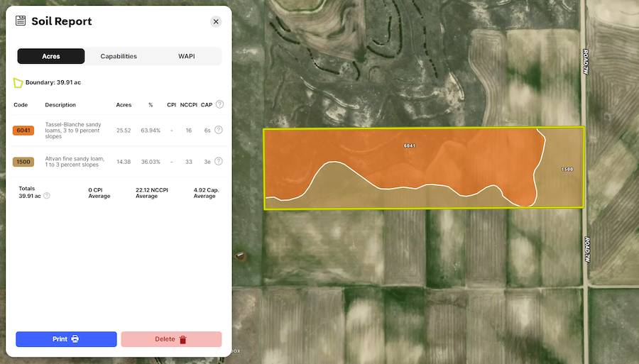
Task: Select the orange 6041 soil code swatch
Action: [x=23, y=131]
